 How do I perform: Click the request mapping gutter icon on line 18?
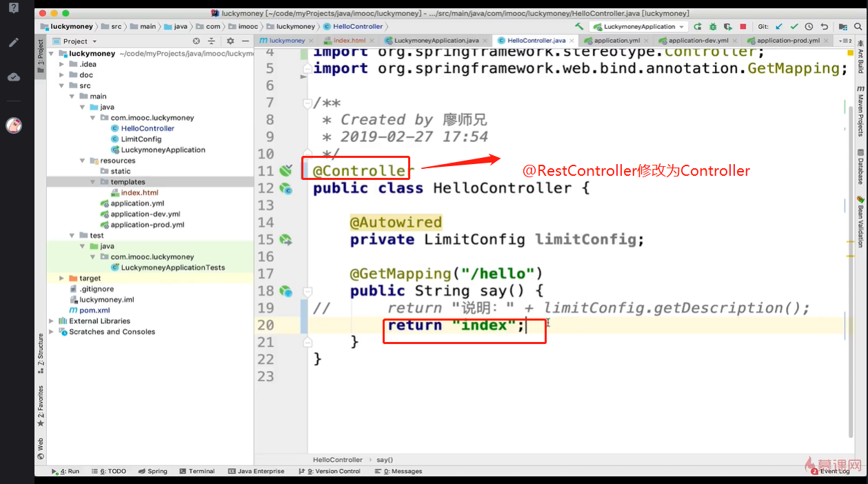pos(285,291)
